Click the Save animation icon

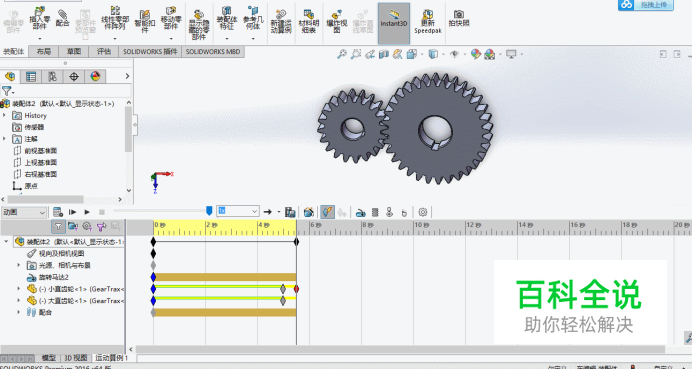click(x=290, y=212)
